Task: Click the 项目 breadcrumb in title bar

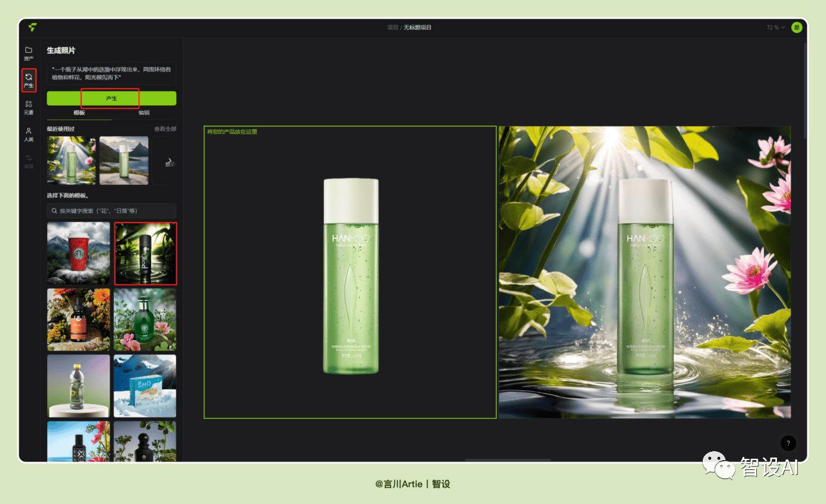Action: pos(392,28)
